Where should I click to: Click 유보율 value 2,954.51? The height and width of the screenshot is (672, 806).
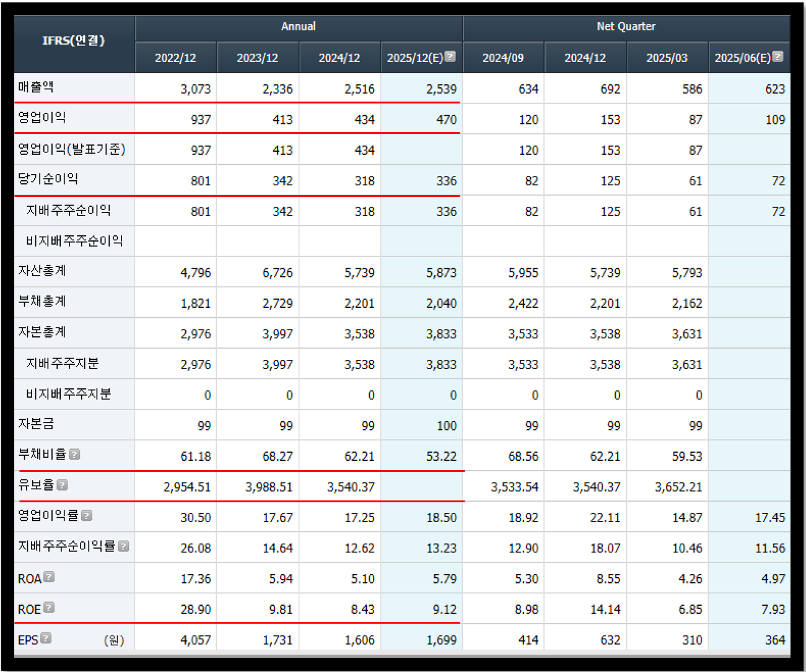187,487
